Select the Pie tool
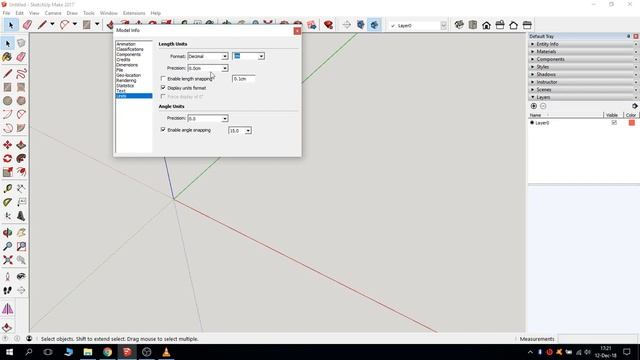The height and width of the screenshot is (360, 640). pos(21,128)
